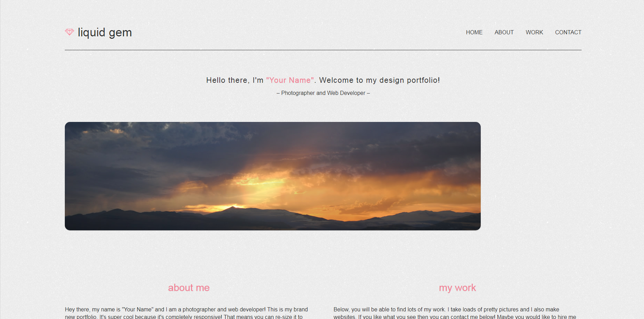This screenshot has height=319, width=644.
Task: Click "Welcome to my design portfolio!" text
Action: coord(380,80)
